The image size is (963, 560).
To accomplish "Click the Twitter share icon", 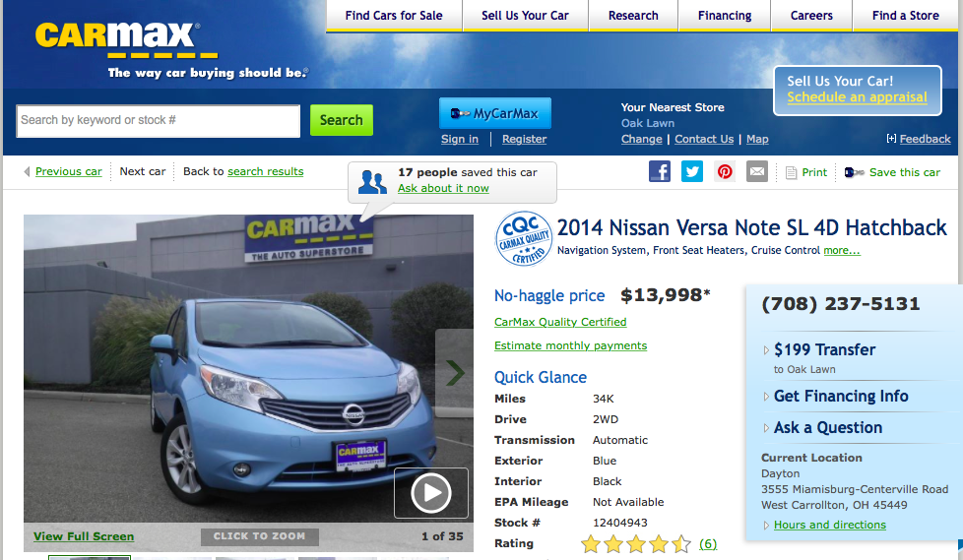I will pyautogui.click(x=692, y=171).
